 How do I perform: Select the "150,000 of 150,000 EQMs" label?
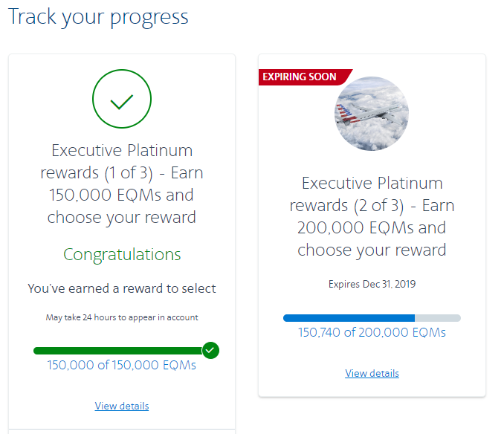(x=122, y=365)
